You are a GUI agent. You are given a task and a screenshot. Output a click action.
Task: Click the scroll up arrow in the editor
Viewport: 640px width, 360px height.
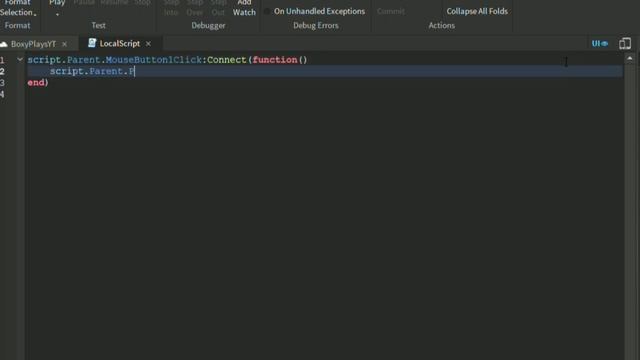[x=630, y=59]
